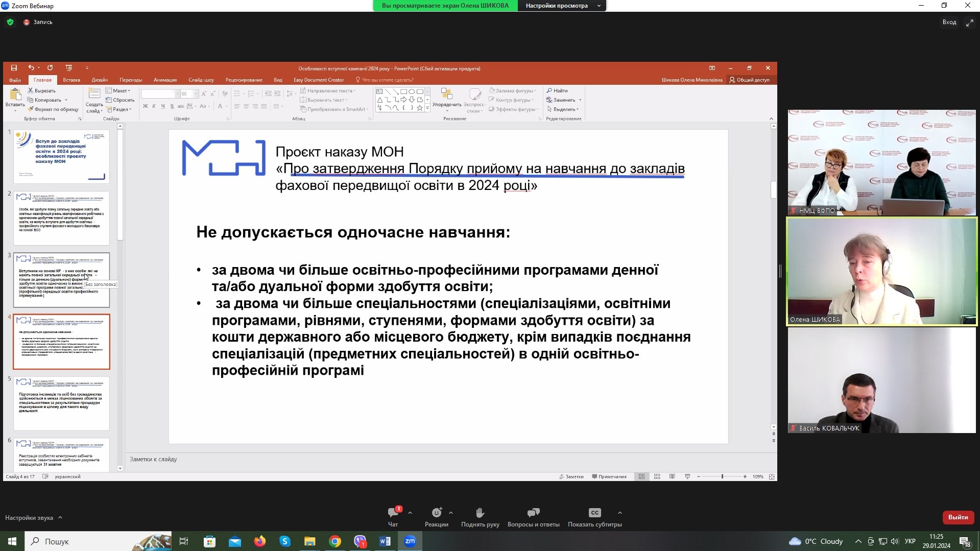Click the red Выйти (Leave) button
Image resolution: width=980 pixels, height=551 pixels.
(958, 517)
